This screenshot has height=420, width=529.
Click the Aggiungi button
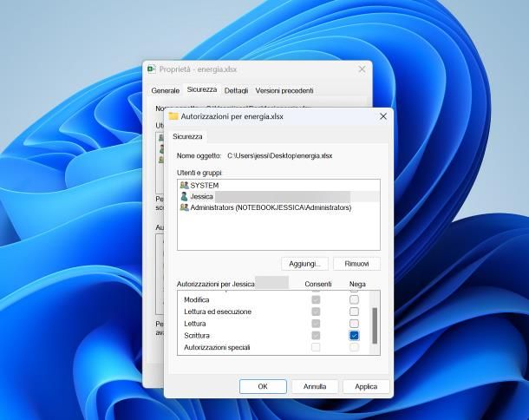[x=304, y=264]
